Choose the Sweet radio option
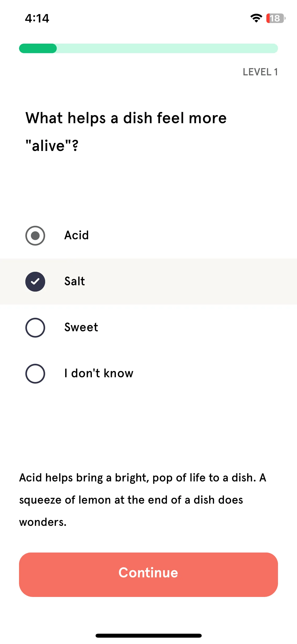This screenshot has height=644, width=297. coord(35,328)
